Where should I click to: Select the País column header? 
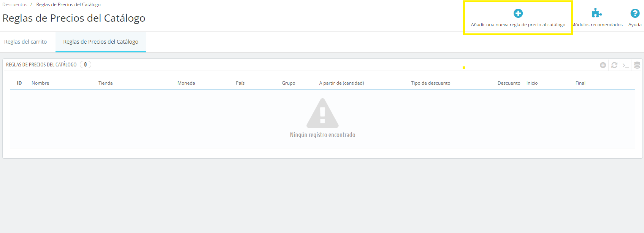click(x=240, y=83)
